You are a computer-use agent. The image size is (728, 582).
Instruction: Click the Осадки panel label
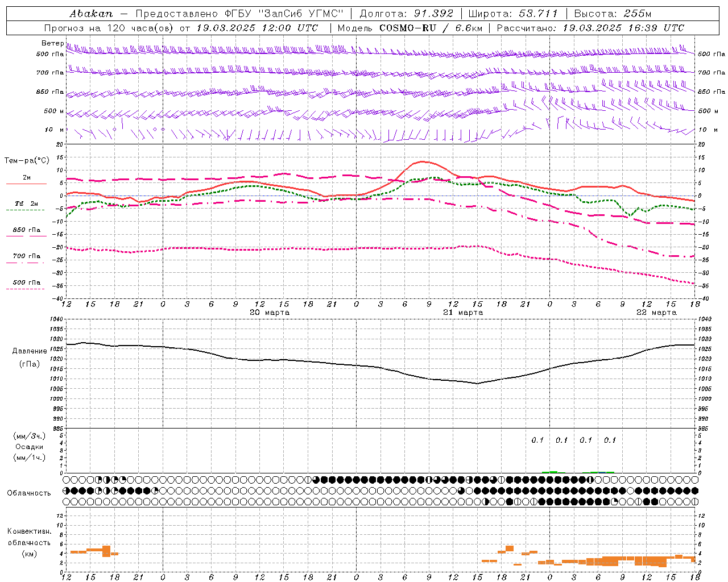click(x=30, y=447)
